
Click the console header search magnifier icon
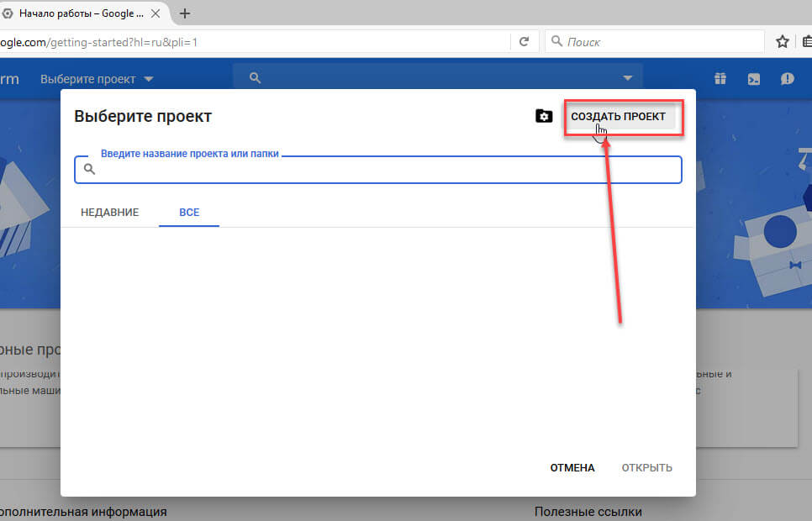click(255, 78)
